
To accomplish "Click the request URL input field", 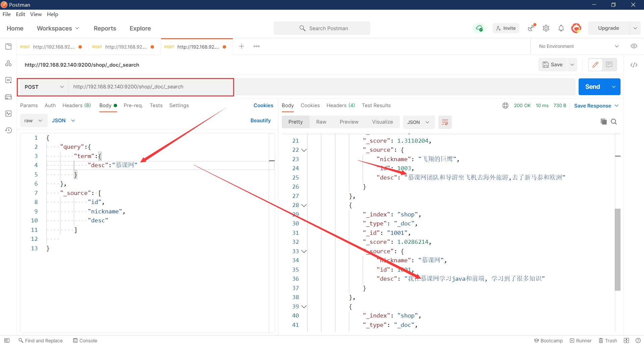I will [x=322, y=87].
